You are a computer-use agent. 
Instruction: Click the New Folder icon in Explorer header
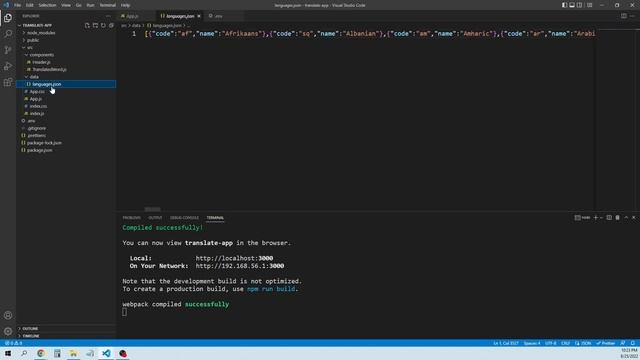pyautogui.click(x=95, y=25)
